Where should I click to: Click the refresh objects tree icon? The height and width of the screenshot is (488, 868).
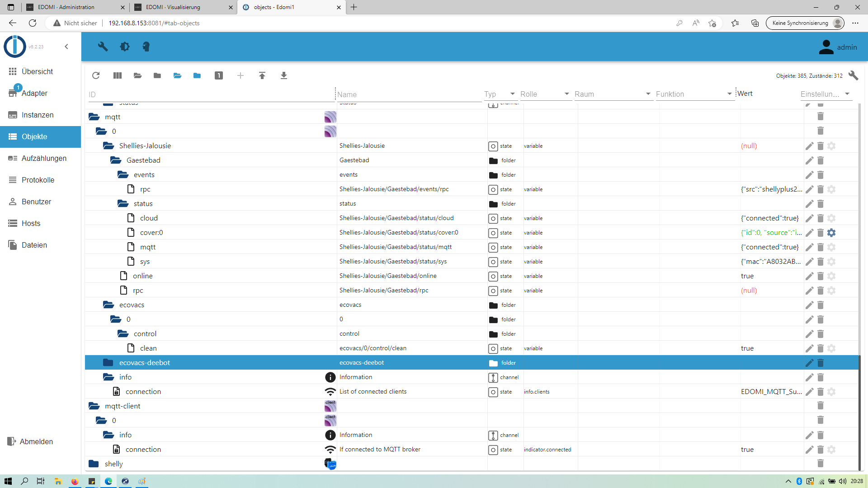tap(96, 75)
